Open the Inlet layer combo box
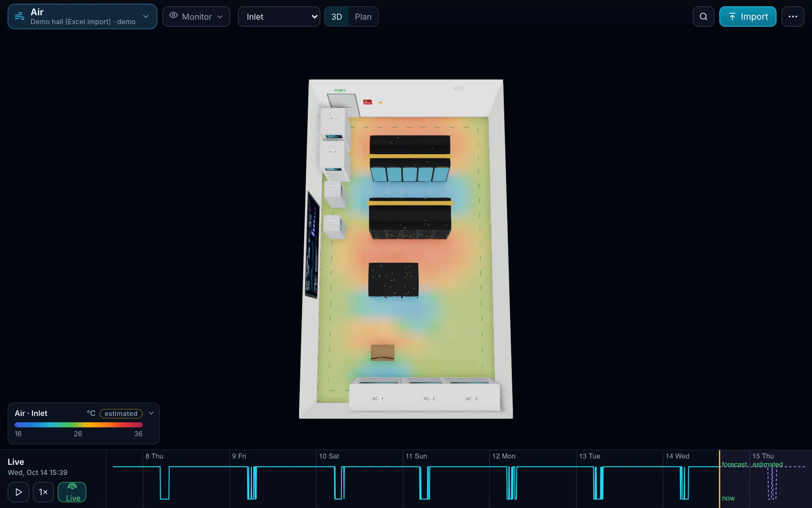The width and height of the screenshot is (812, 508). (x=279, y=17)
